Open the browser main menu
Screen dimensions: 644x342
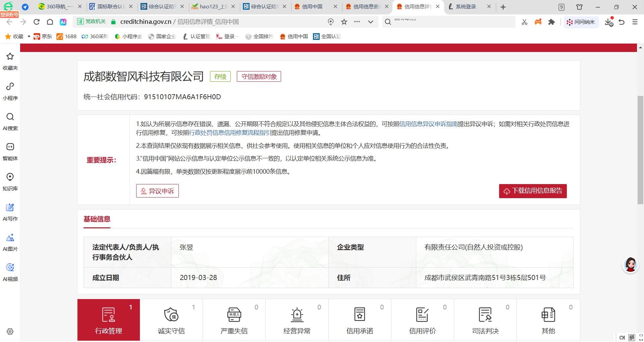[635, 22]
